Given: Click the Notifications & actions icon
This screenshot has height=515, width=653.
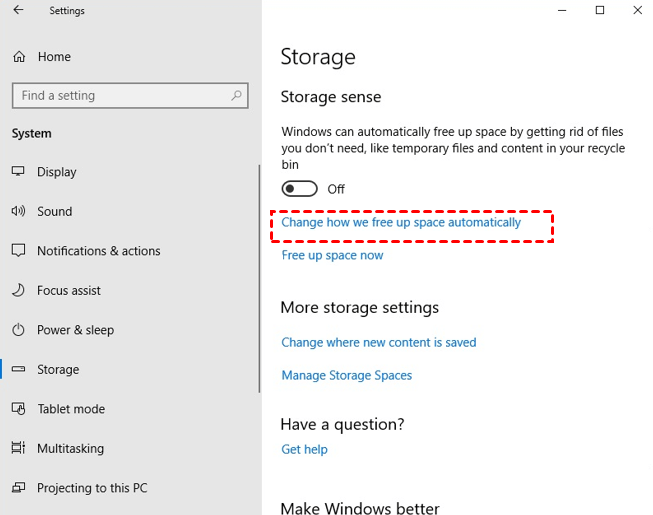Looking at the screenshot, I should (18, 251).
